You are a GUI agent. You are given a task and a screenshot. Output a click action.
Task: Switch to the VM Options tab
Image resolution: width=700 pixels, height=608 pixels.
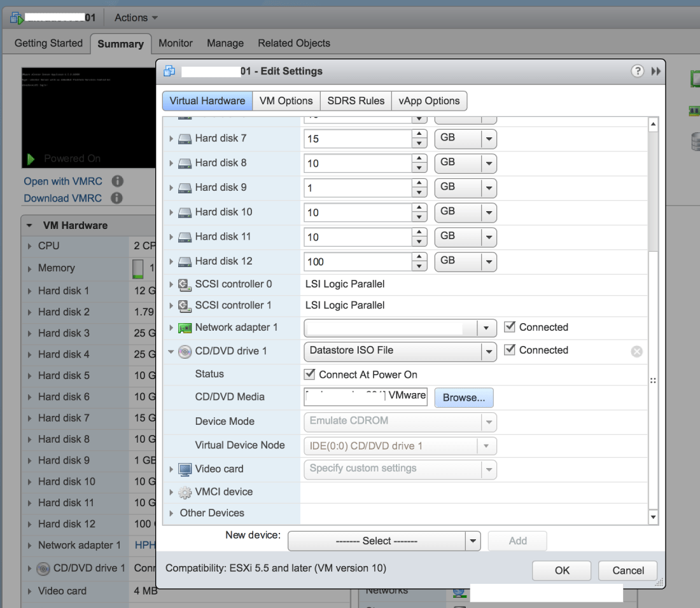point(286,100)
